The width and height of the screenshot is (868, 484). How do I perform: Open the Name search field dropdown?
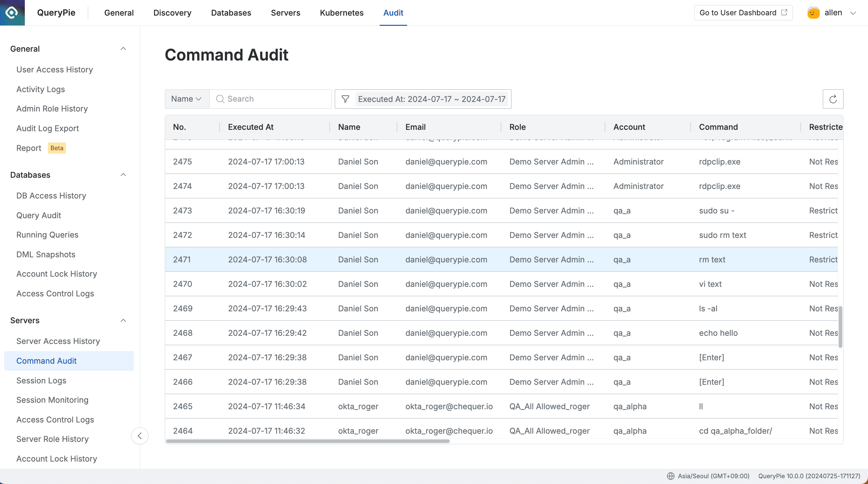186,99
